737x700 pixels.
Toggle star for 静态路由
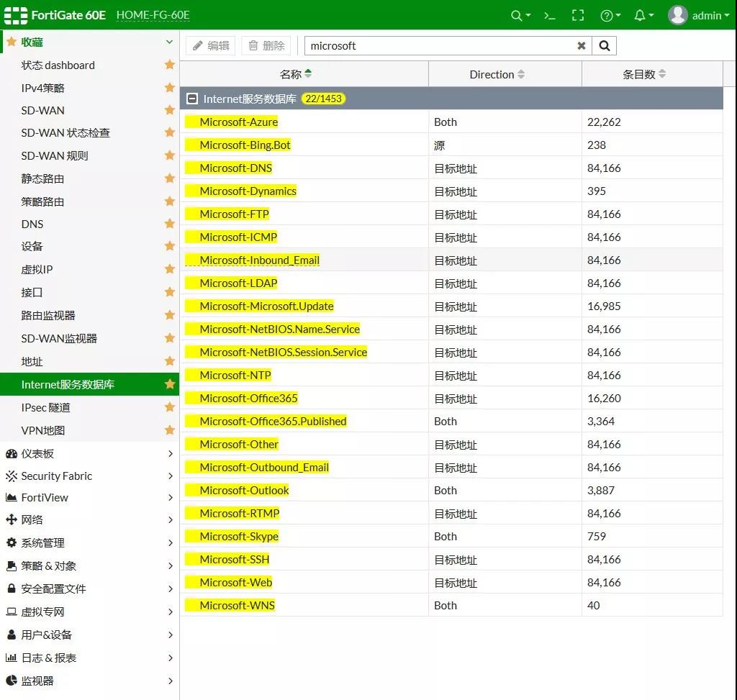coord(170,178)
